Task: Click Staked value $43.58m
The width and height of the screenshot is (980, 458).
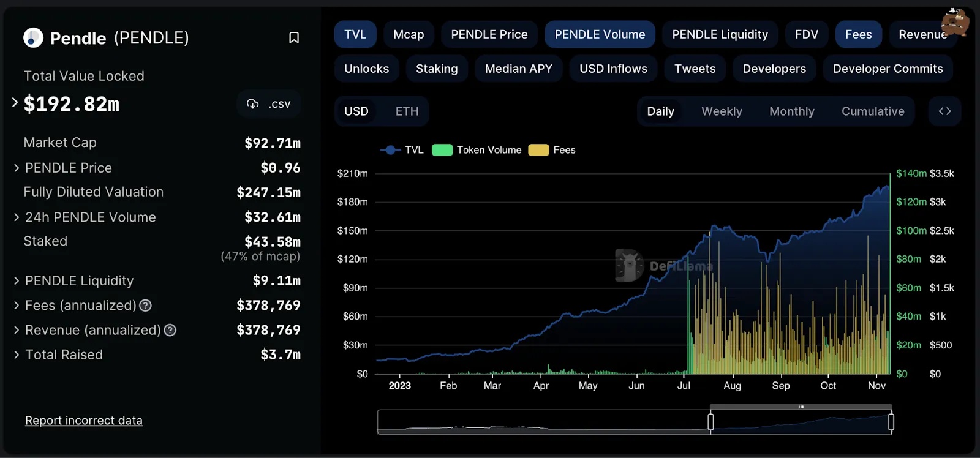Action: [273, 242]
